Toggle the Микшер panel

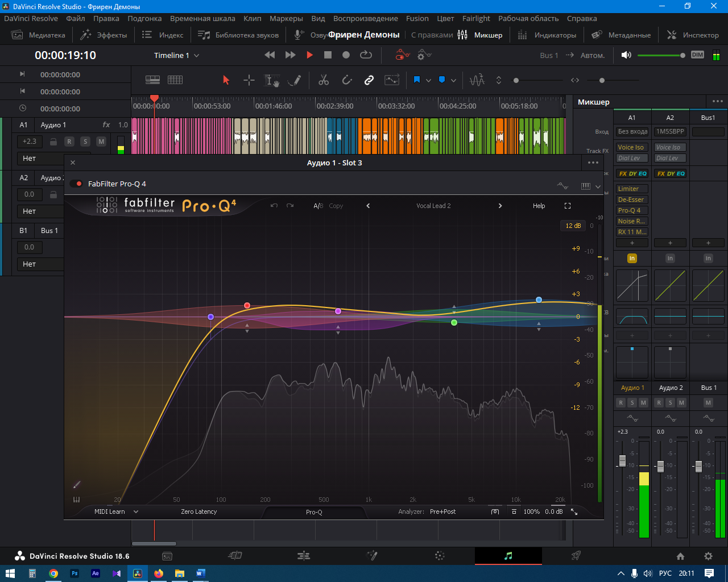(x=481, y=35)
